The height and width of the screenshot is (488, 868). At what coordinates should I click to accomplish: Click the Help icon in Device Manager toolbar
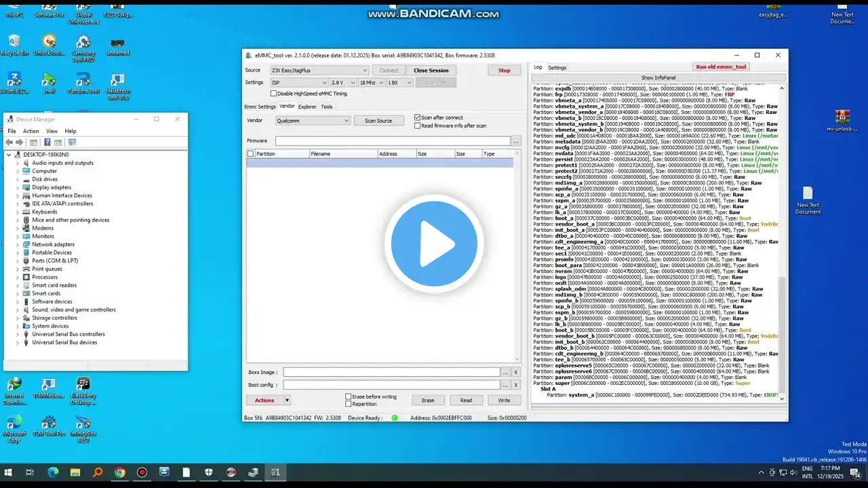47,142
